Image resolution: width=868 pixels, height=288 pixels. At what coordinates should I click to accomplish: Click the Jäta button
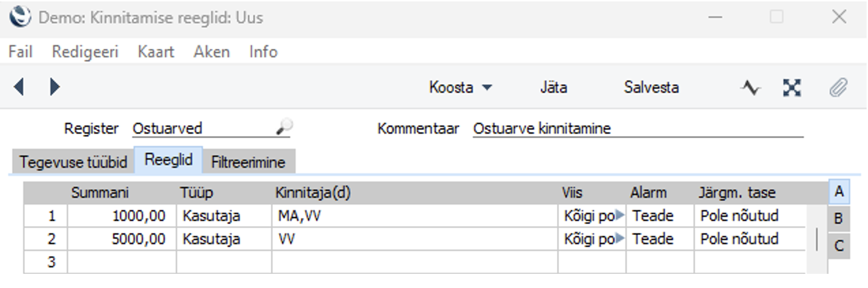click(553, 87)
